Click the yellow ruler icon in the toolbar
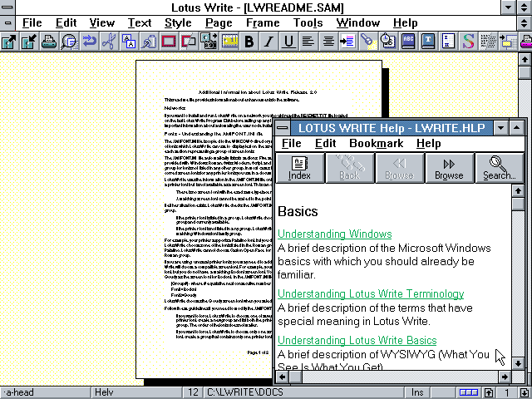 tap(229, 42)
